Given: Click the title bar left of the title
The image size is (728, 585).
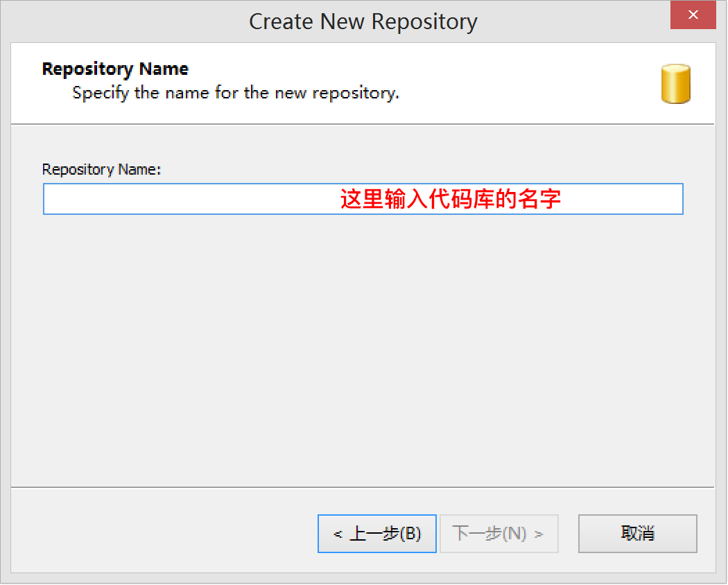Looking at the screenshot, I should (104, 21).
